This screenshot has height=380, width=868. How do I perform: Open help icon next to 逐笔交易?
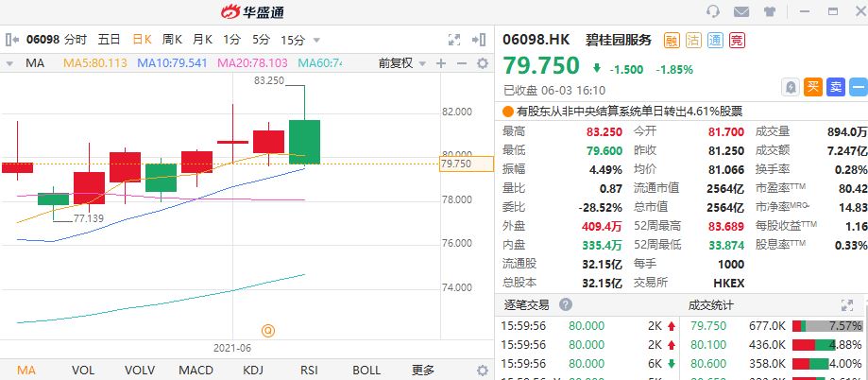click(565, 304)
